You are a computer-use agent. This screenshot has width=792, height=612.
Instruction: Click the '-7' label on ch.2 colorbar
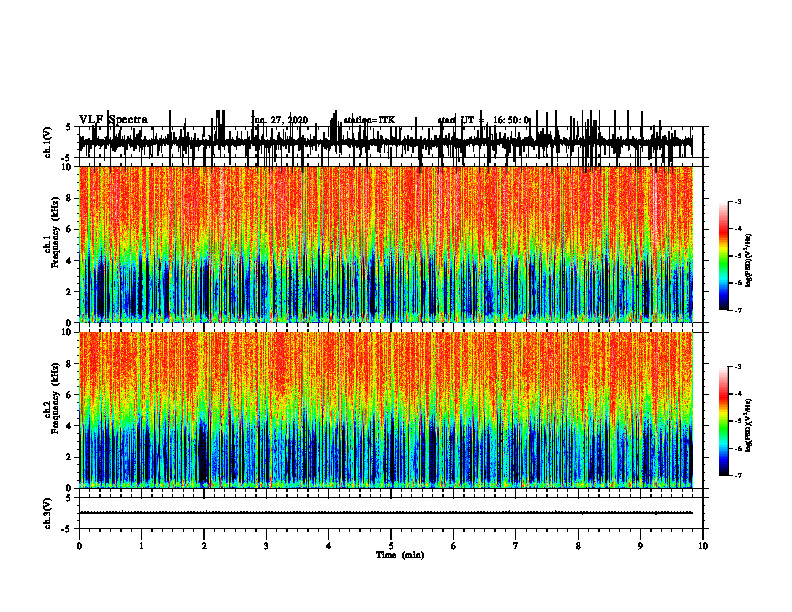(738, 475)
